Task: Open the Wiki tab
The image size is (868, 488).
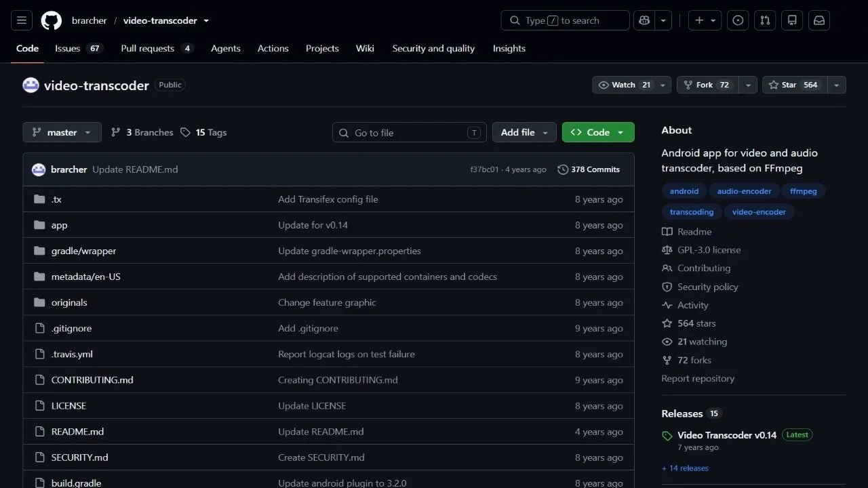Action: point(365,48)
